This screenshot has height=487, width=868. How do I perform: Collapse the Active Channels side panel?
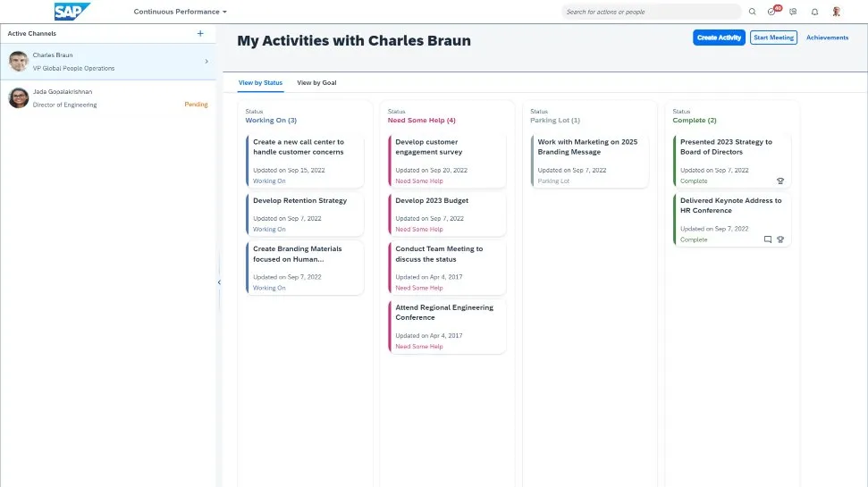[219, 282]
